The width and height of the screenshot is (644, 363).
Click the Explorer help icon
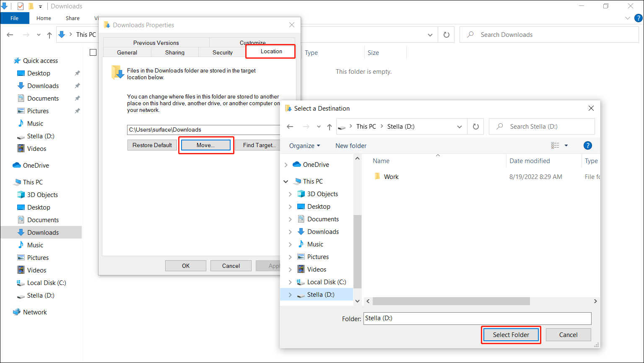point(638,18)
